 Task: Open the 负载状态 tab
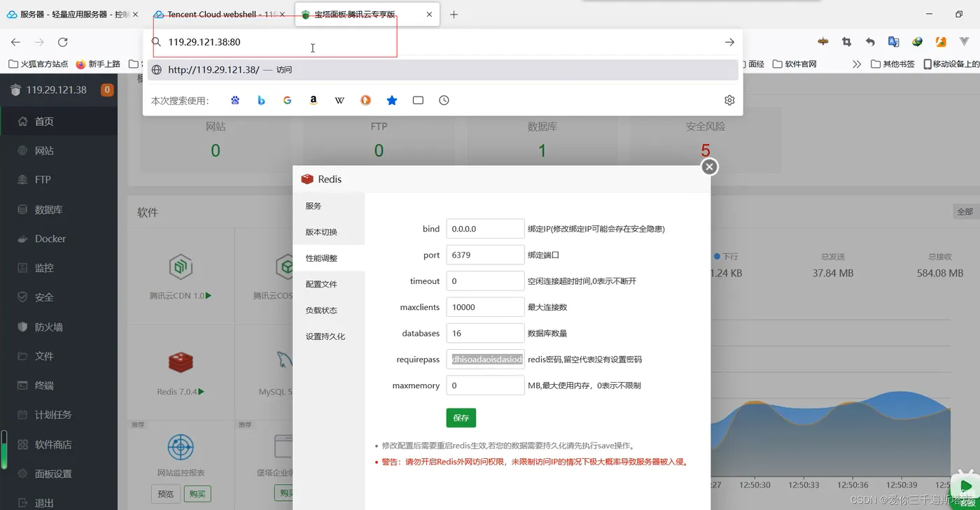point(329,310)
